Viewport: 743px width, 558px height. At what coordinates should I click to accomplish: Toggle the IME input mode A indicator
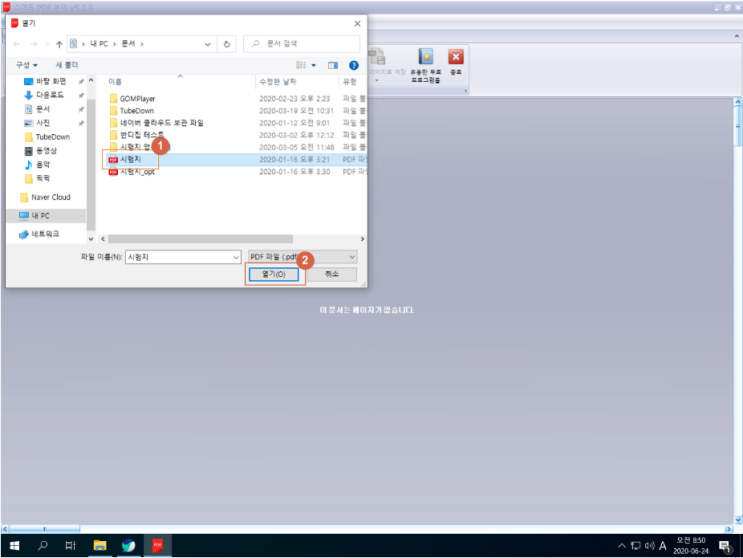(662, 546)
